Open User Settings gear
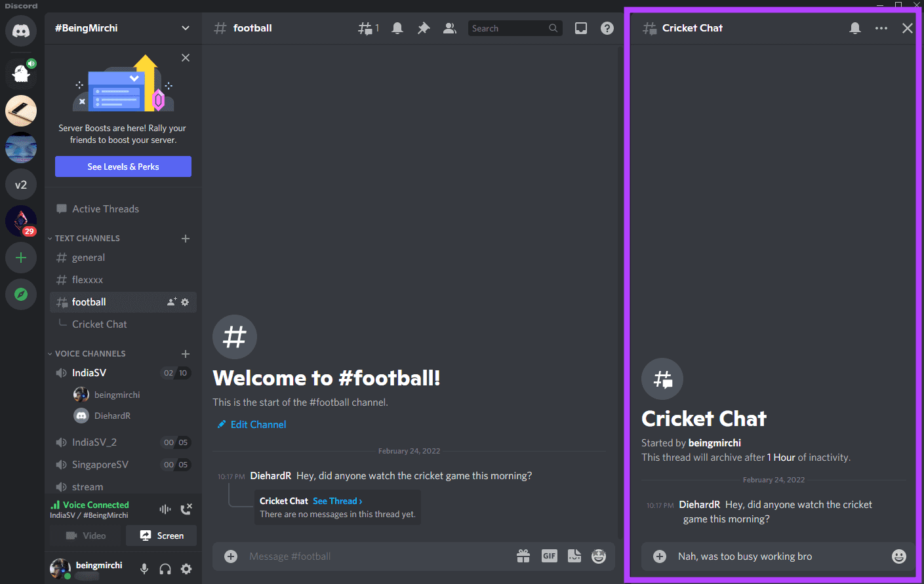The height and width of the screenshot is (584, 924). pyautogui.click(x=186, y=569)
